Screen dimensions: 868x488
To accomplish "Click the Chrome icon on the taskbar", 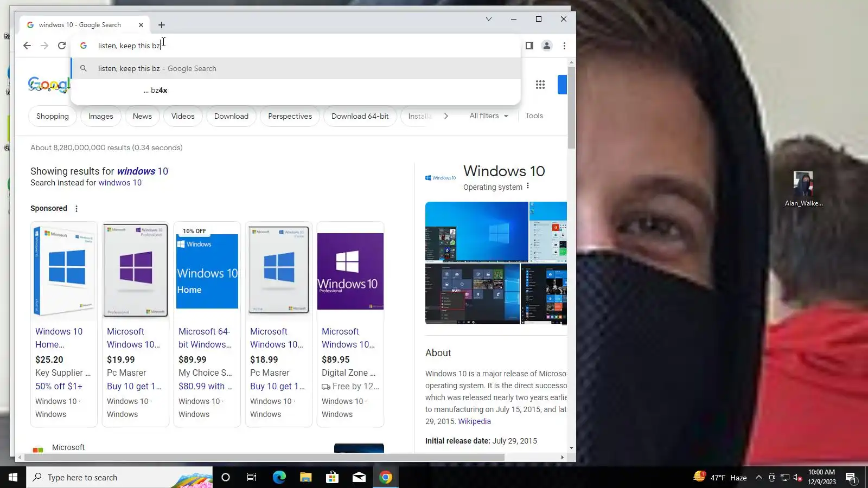I will (386, 477).
